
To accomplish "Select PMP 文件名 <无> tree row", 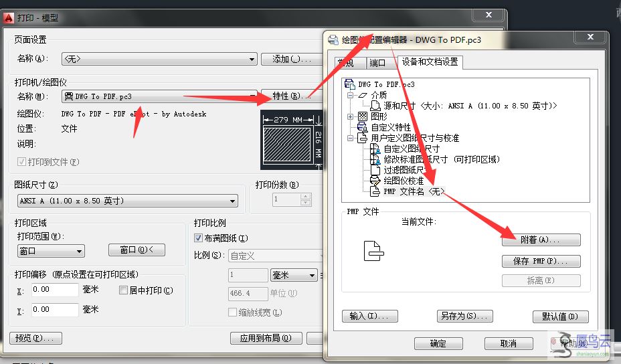I will [x=414, y=192].
